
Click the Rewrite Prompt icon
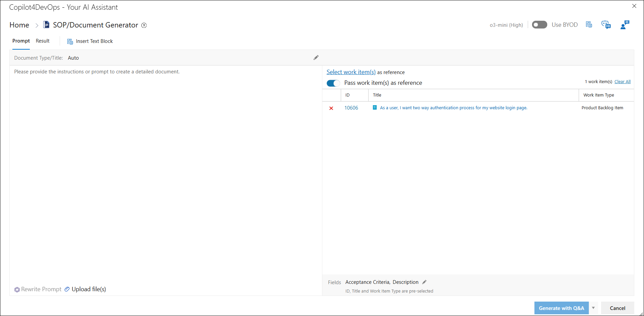(17, 290)
